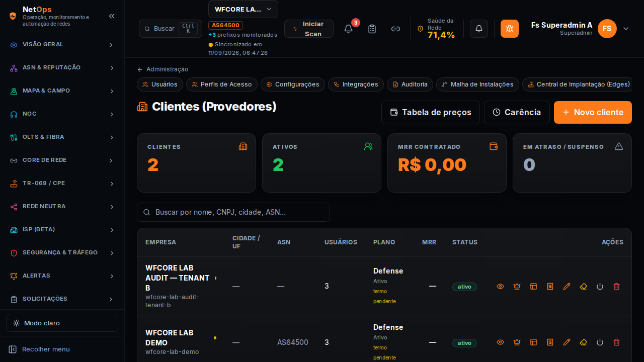Click AS64500 badge in header
644x362 pixels.
[225, 25]
